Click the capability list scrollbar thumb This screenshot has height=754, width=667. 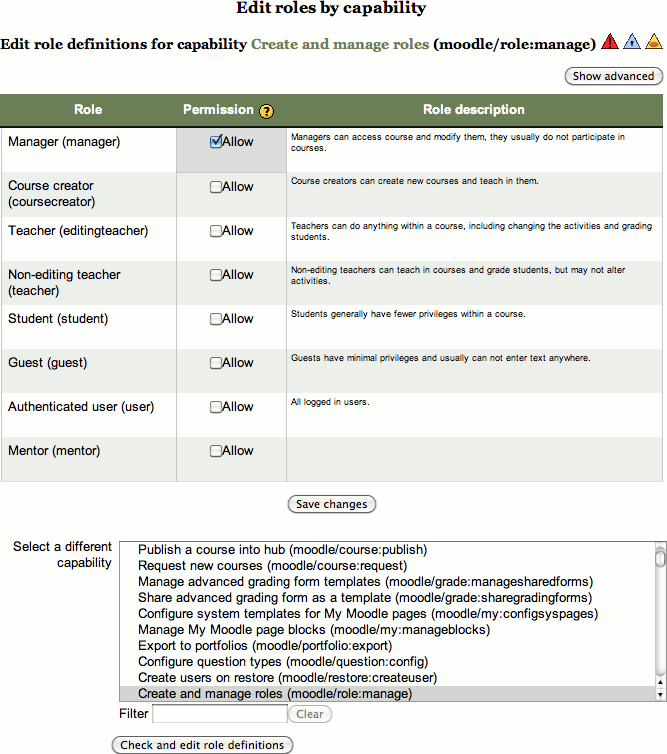pos(661,558)
